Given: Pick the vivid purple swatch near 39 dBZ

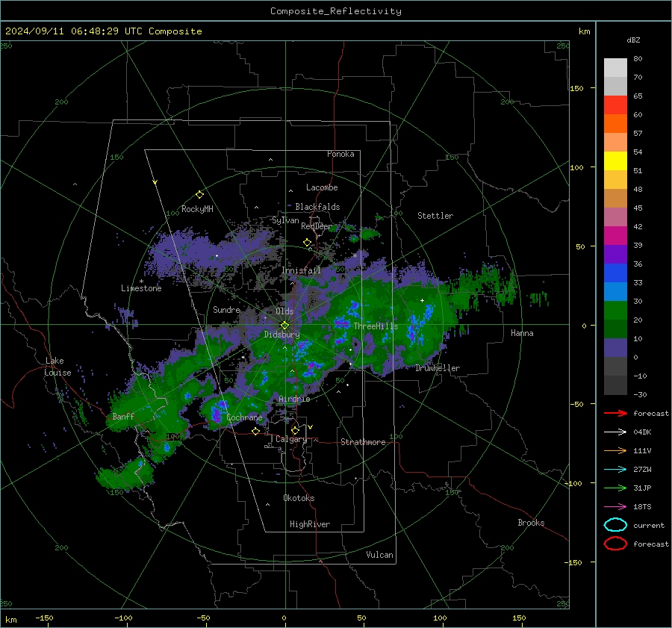Looking at the screenshot, I should coord(615,254).
